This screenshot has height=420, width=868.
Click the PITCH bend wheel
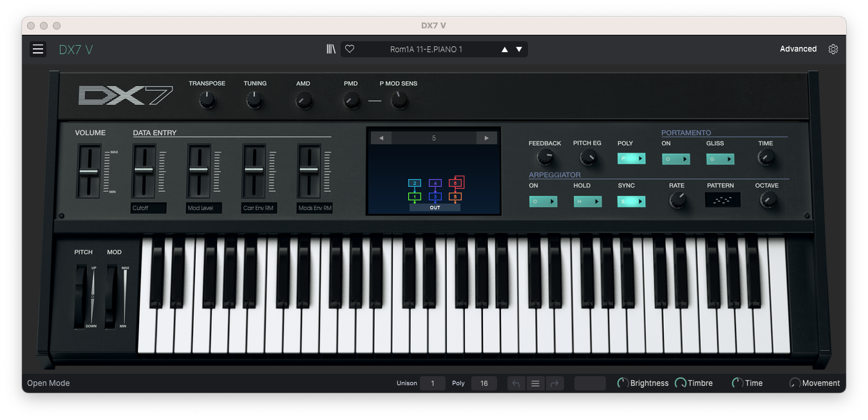[x=82, y=297]
